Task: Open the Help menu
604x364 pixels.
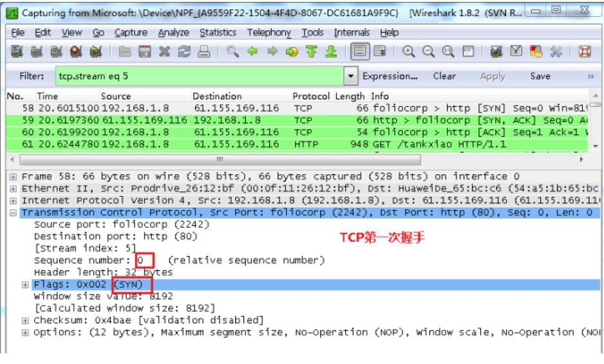Action: pyautogui.click(x=390, y=33)
